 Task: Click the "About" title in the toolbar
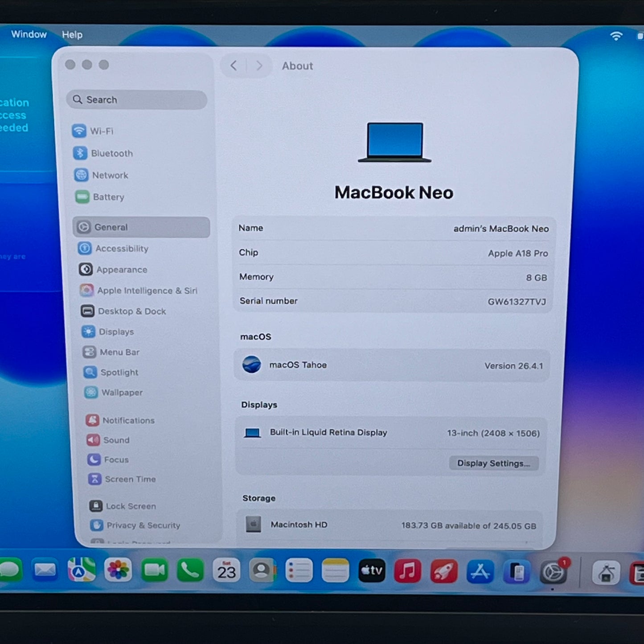click(298, 66)
